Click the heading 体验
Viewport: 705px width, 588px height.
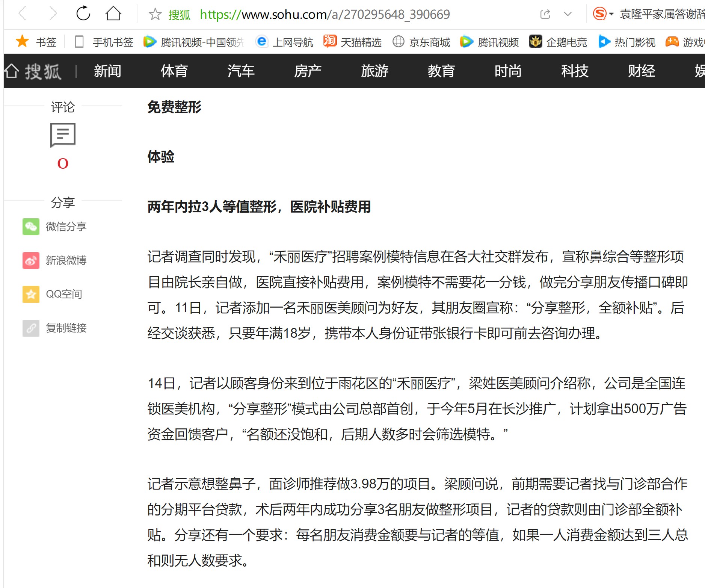[161, 157]
